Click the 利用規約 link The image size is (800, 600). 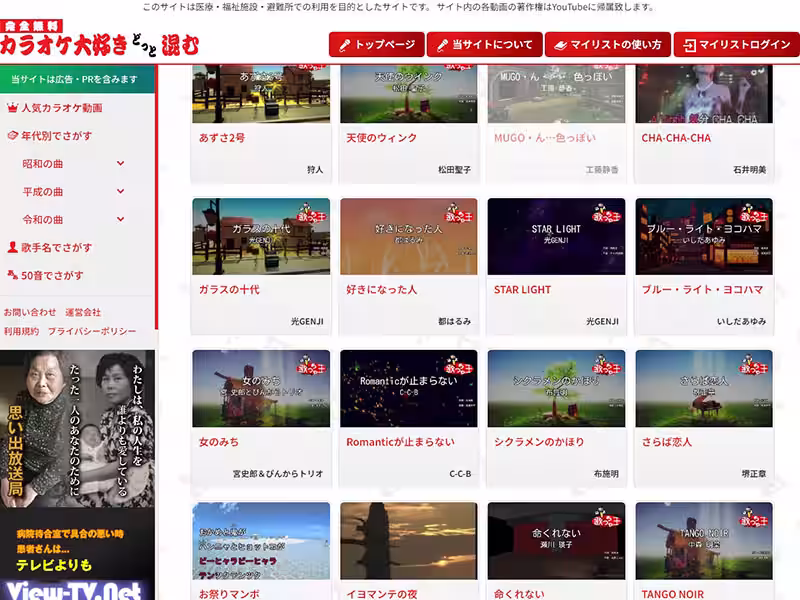(x=19, y=329)
